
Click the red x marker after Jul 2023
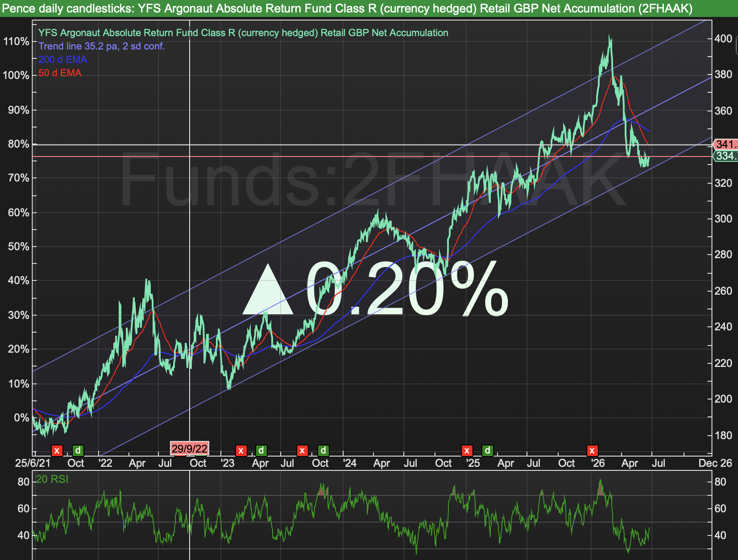[x=302, y=451]
